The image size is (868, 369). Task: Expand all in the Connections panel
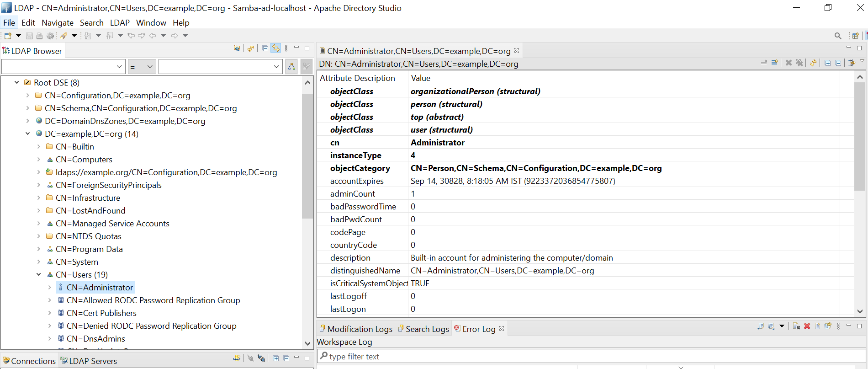[276, 358]
